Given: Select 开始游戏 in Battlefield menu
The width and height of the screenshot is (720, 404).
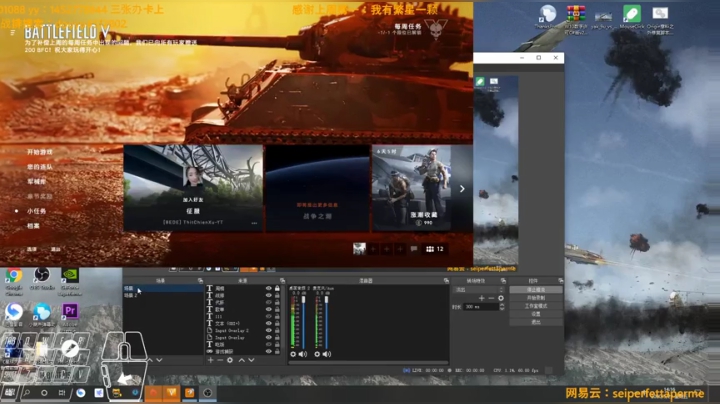Looking at the screenshot, I should click(x=39, y=152).
